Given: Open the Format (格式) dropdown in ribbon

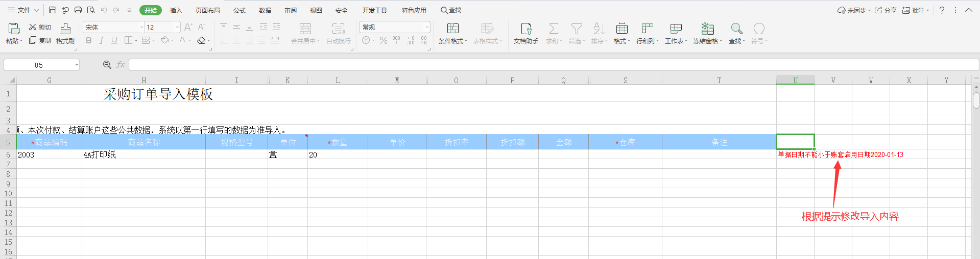Looking at the screenshot, I should 622,34.
